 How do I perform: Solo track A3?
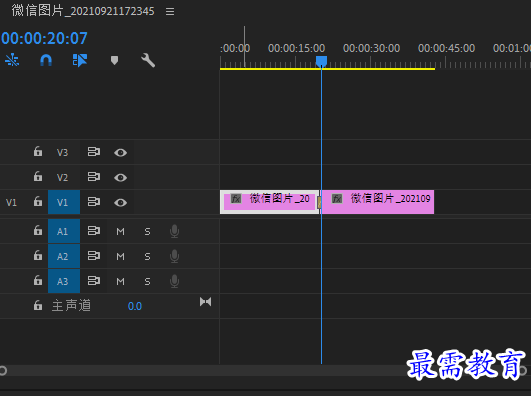click(x=147, y=282)
